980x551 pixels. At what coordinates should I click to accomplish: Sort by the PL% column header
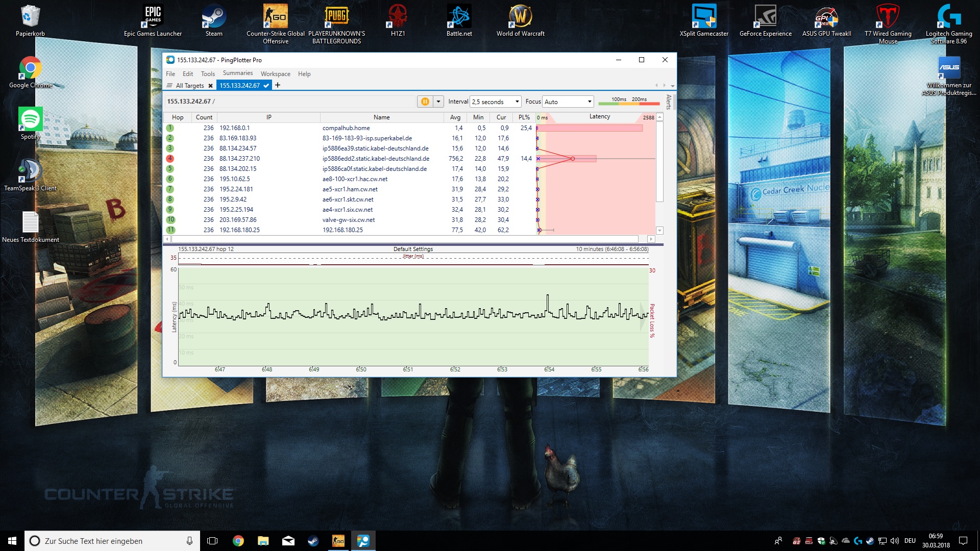524,117
